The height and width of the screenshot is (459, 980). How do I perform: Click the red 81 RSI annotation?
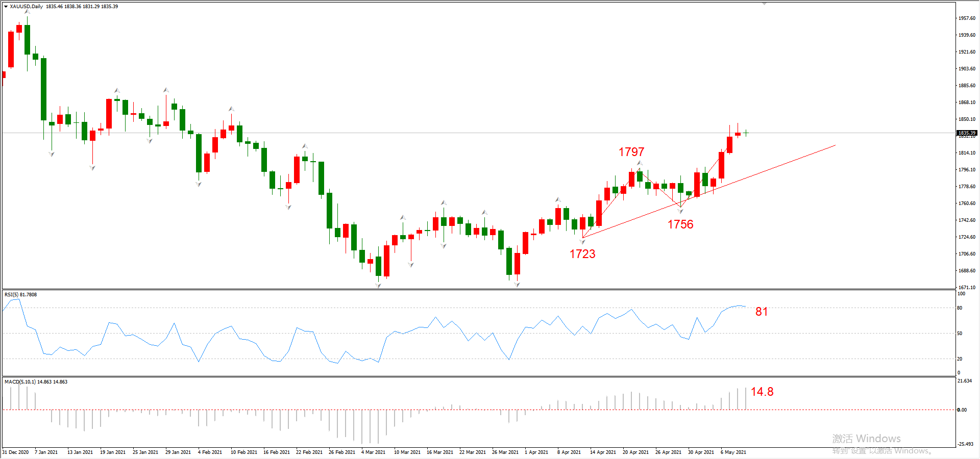click(762, 312)
